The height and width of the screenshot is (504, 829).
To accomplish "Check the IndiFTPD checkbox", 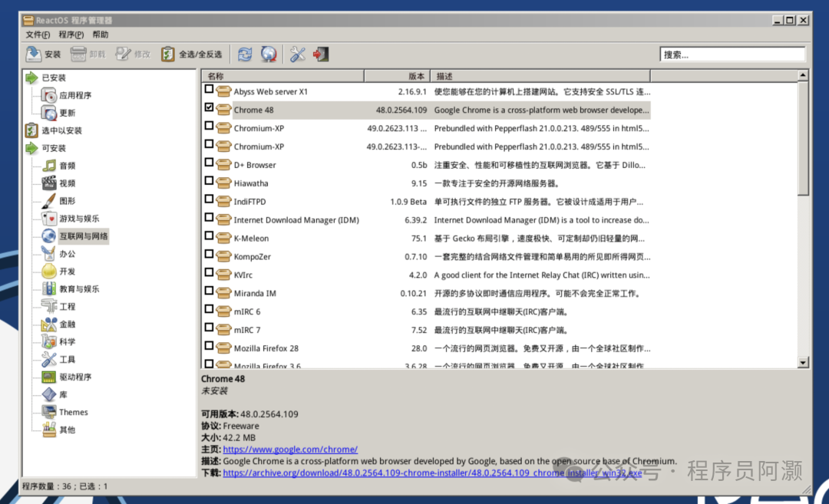I will [210, 199].
